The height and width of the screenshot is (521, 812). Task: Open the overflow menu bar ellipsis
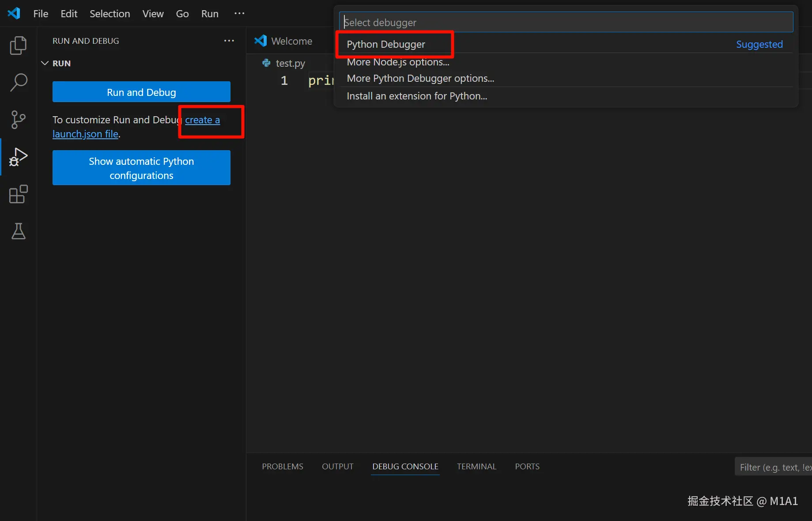[239, 13]
